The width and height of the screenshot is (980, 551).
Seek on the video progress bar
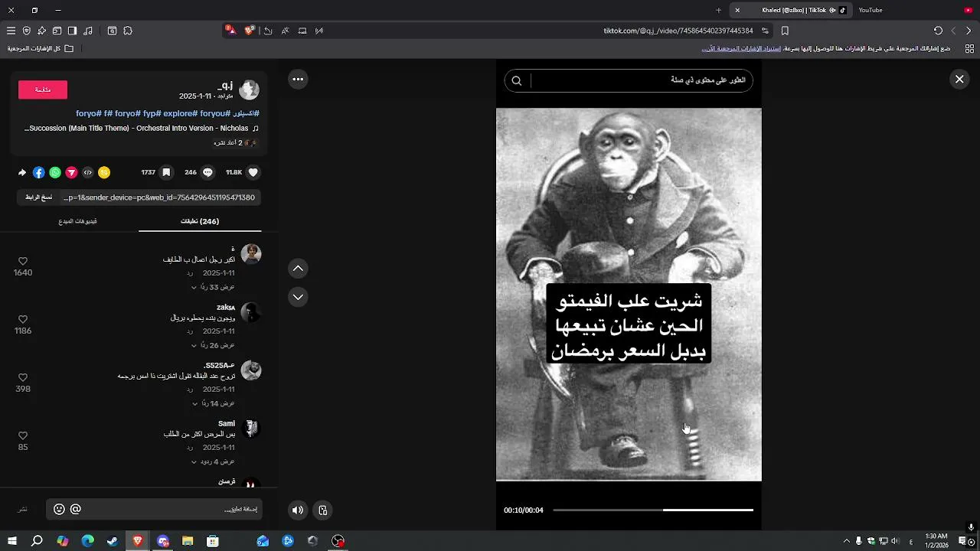coord(653,510)
